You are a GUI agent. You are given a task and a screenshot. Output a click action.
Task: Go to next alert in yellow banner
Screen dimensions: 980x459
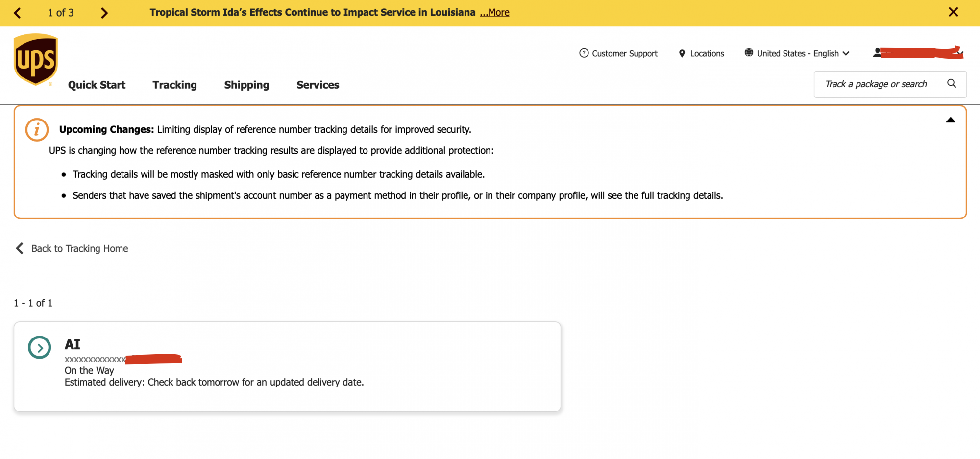(104, 13)
